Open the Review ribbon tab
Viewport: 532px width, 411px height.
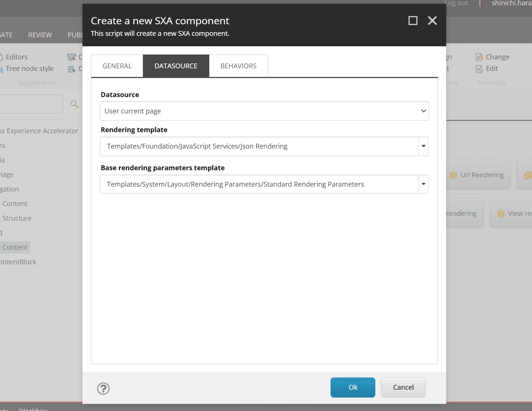(40, 35)
